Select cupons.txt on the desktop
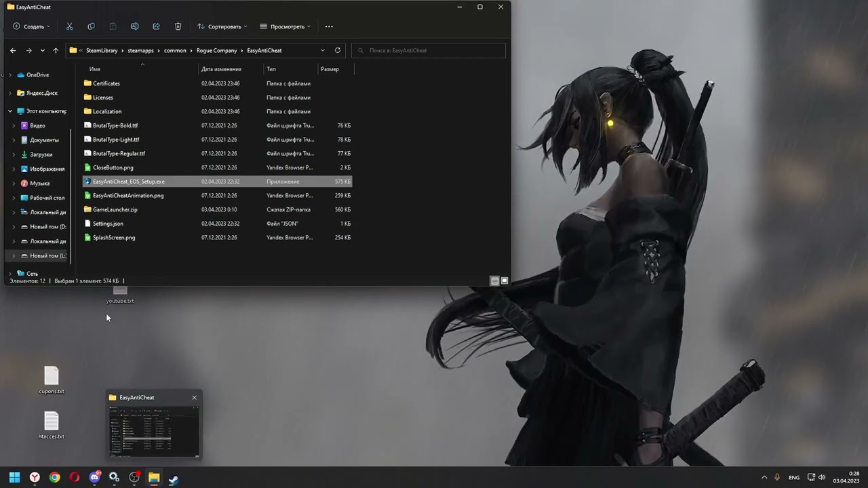 tap(52, 380)
